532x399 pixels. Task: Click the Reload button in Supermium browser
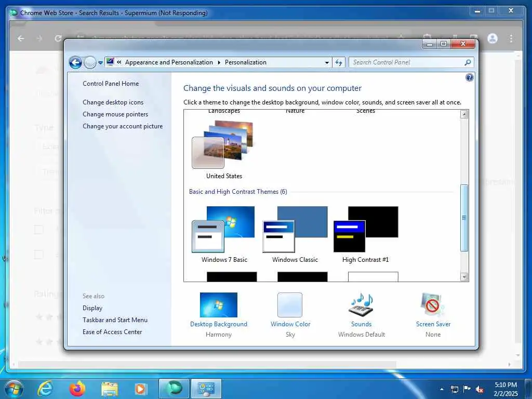58,38
